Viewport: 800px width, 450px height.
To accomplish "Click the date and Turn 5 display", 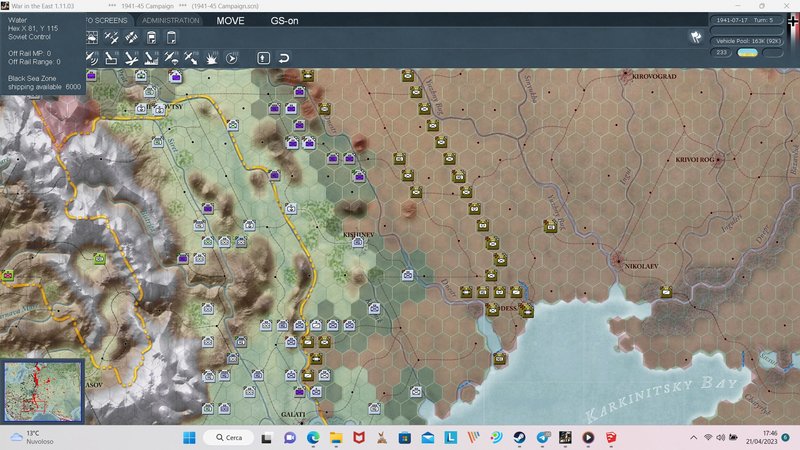I will click(745, 20).
